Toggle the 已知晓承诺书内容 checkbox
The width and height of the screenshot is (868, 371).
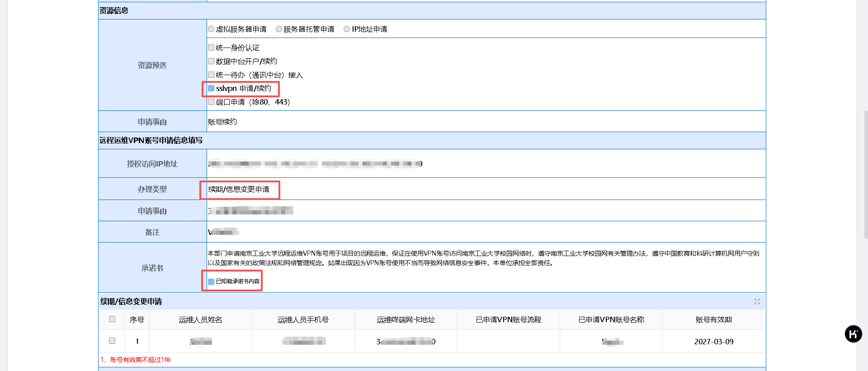click(211, 281)
